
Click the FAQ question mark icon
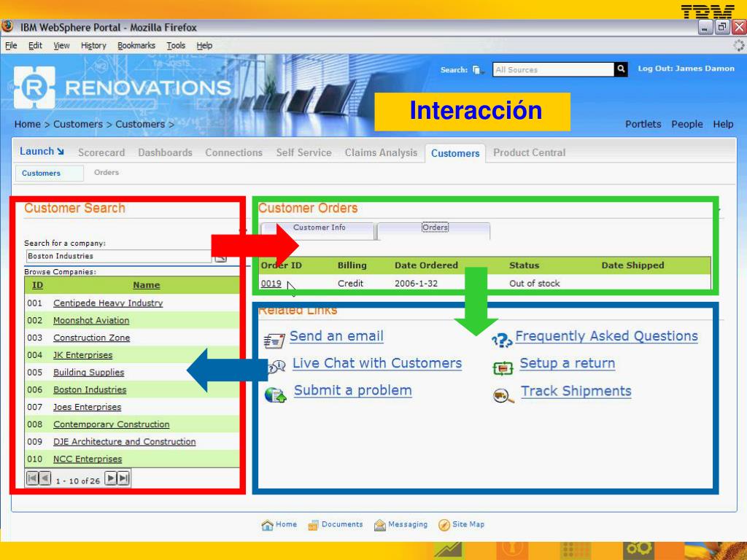coord(501,340)
